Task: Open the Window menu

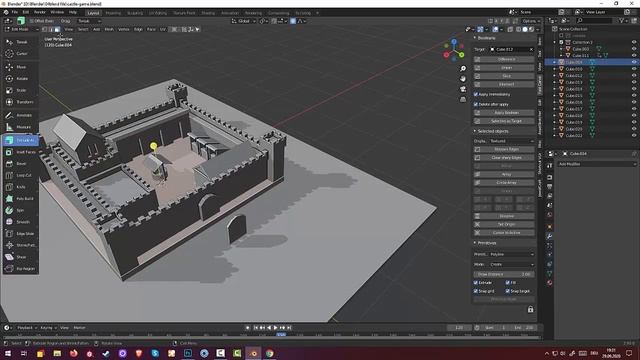Action: [57, 12]
